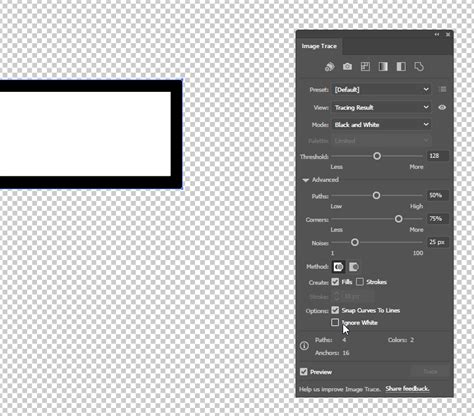
Task: Select the Grayscale preset icon
Action: click(x=383, y=67)
